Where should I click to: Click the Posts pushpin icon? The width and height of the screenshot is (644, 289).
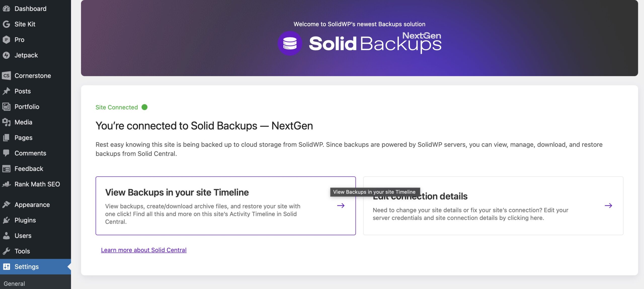(x=6, y=91)
